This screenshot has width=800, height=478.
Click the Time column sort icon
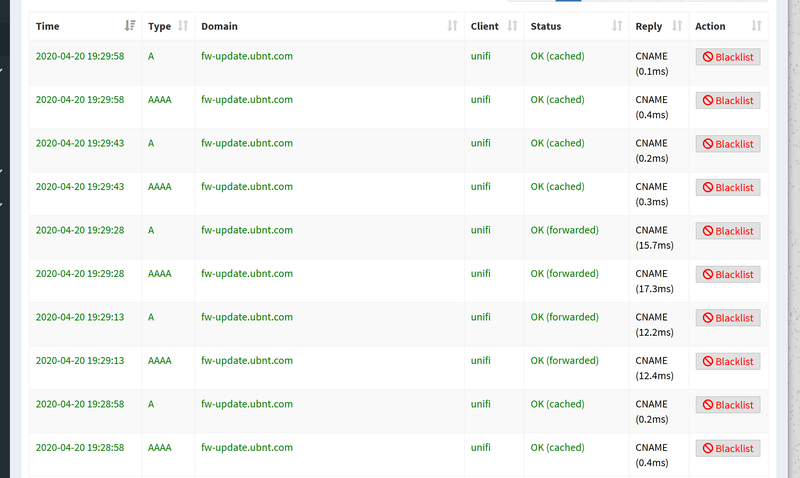click(x=130, y=26)
